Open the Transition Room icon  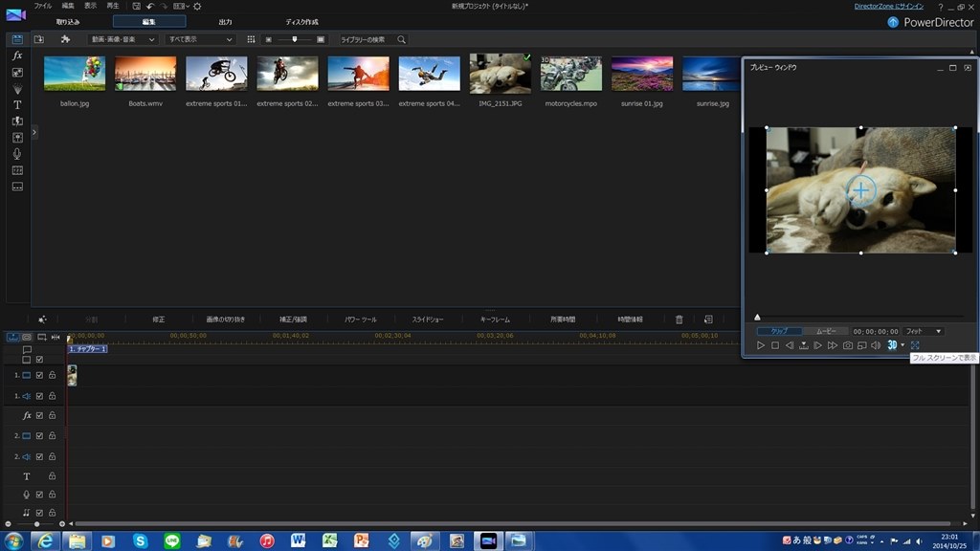coord(17,121)
